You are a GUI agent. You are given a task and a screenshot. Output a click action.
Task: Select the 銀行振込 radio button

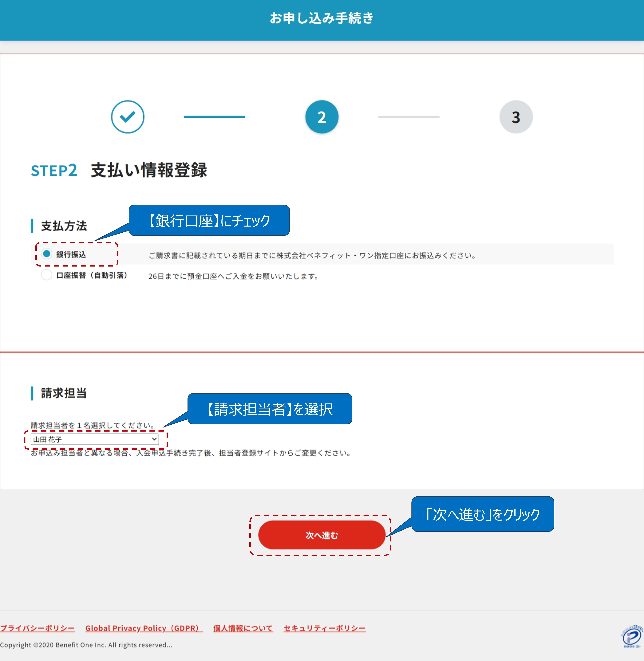click(47, 253)
